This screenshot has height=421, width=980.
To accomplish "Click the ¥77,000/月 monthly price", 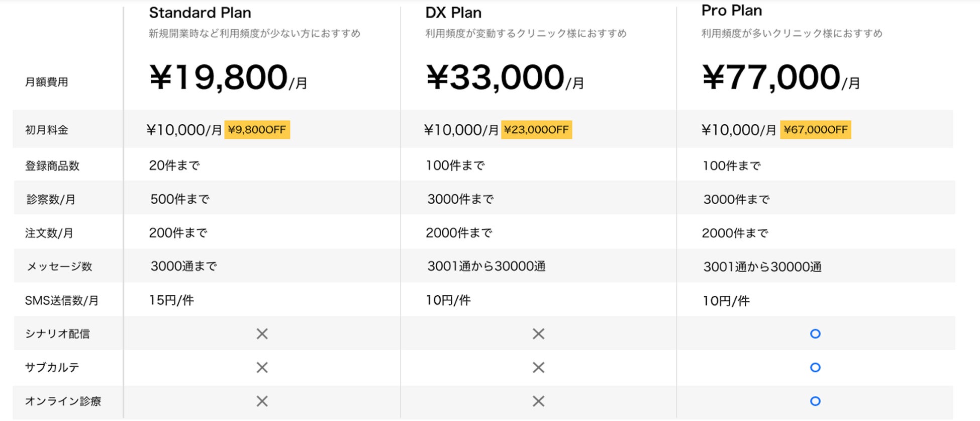I will (780, 78).
